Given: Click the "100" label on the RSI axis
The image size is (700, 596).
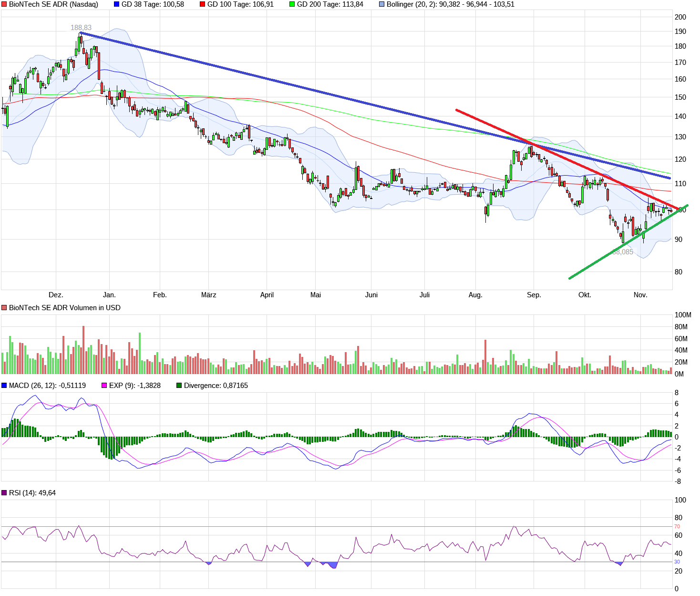Looking at the screenshot, I should click(x=680, y=500).
